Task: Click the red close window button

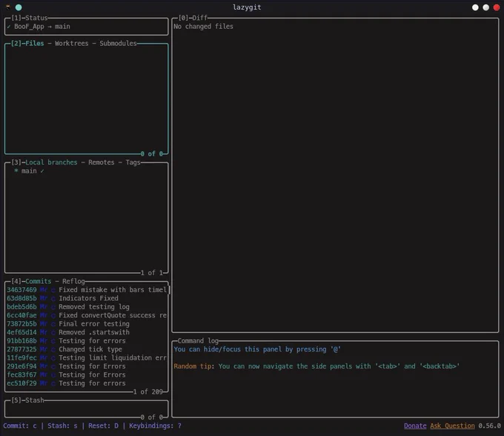Action: [497, 7]
